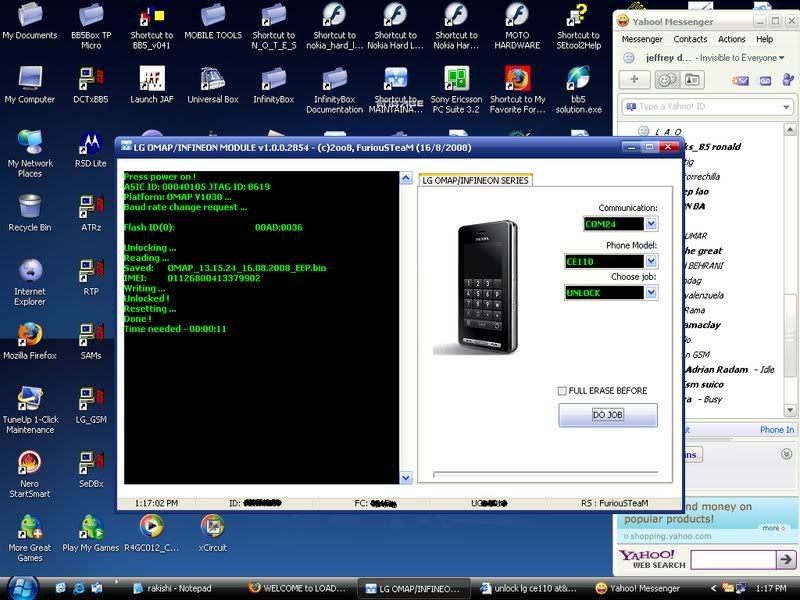
Task: Click the DO JOB button
Action: pos(608,415)
